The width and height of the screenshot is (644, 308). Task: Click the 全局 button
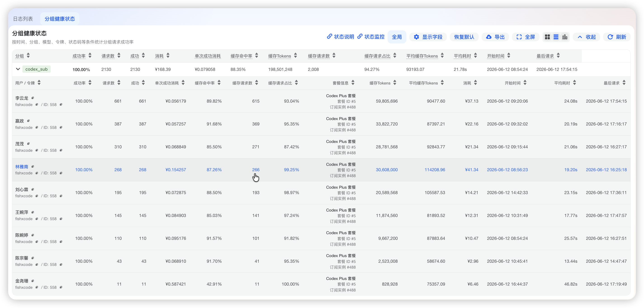[397, 37]
